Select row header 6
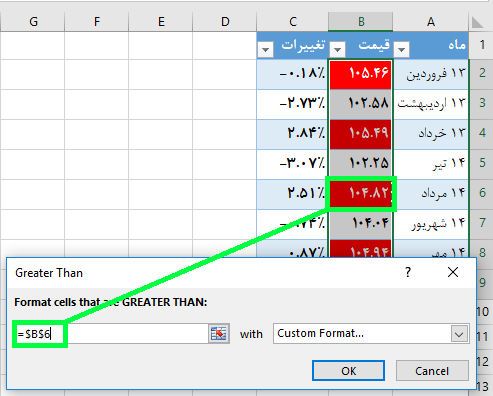Image resolution: width=493 pixels, height=396 pixels. point(482,194)
